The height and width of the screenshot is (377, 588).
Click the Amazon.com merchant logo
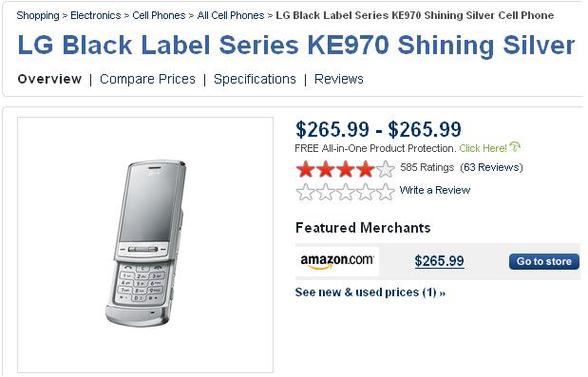(x=337, y=261)
